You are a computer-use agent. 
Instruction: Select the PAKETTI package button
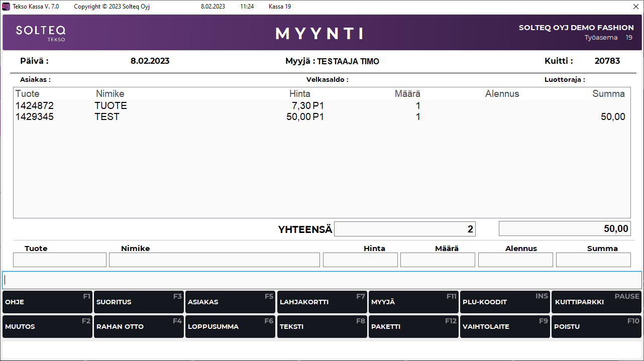(413, 327)
